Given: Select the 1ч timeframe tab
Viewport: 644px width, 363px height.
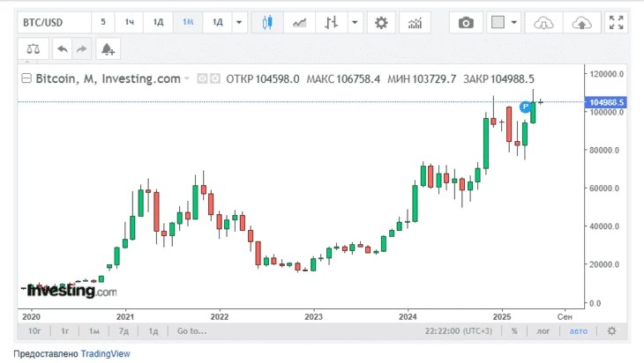Looking at the screenshot, I should 130,22.
